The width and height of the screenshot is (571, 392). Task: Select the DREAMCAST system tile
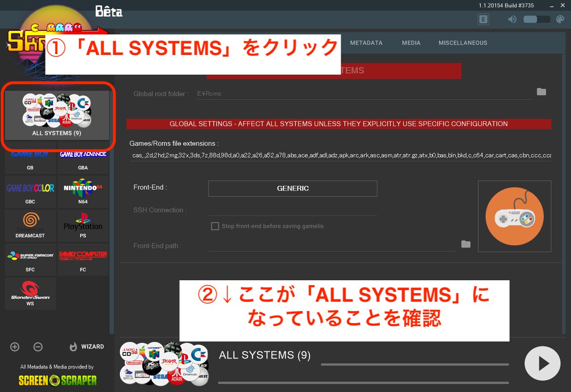tap(30, 225)
